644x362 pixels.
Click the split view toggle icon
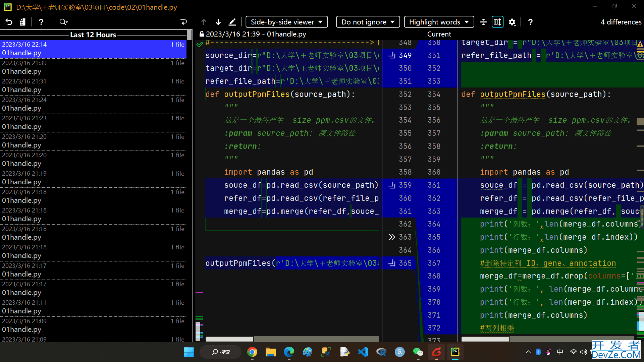pos(497,22)
